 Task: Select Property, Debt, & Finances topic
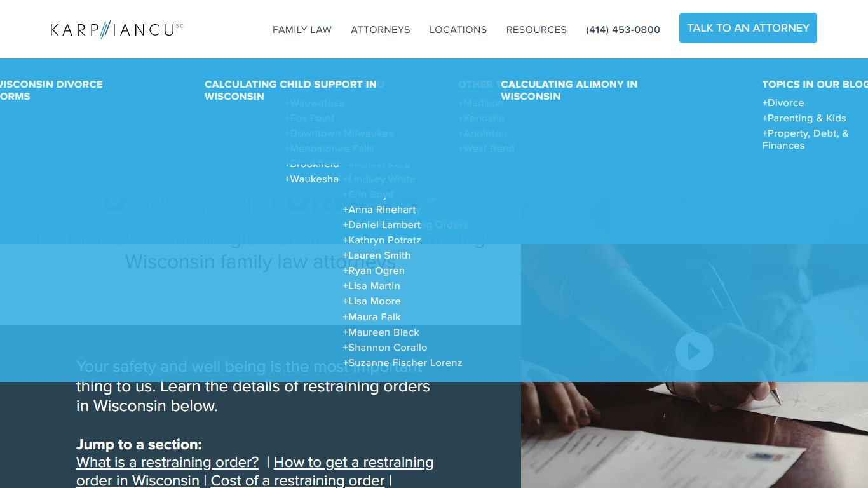[x=805, y=139]
